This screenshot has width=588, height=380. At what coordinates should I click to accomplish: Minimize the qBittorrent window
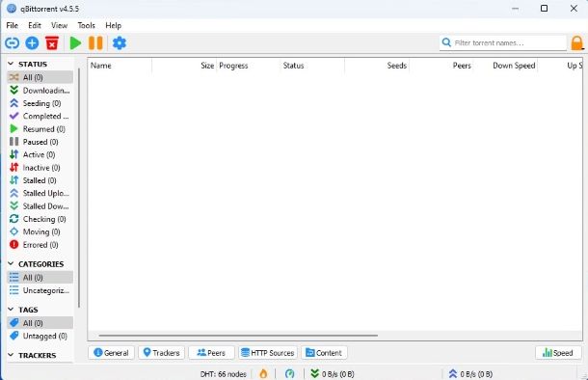[516, 9]
